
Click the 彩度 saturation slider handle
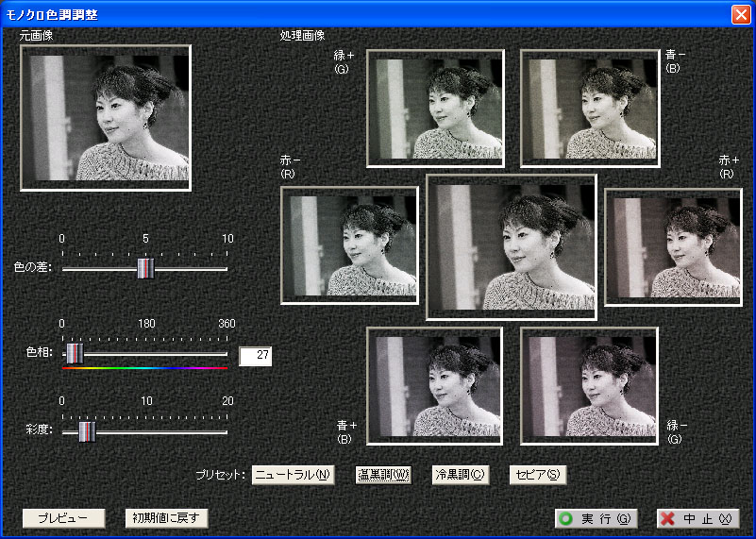[x=87, y=431]
